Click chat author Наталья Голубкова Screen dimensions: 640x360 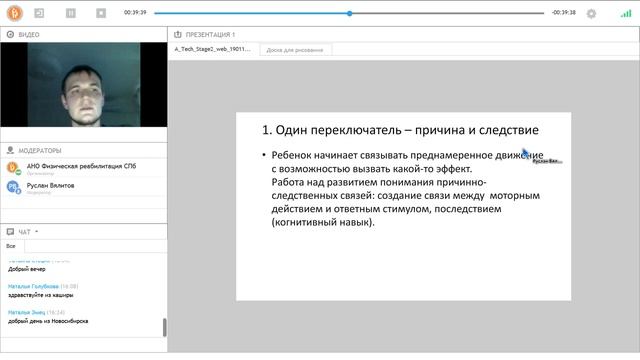pyautogui.click(x=33, y=286)
